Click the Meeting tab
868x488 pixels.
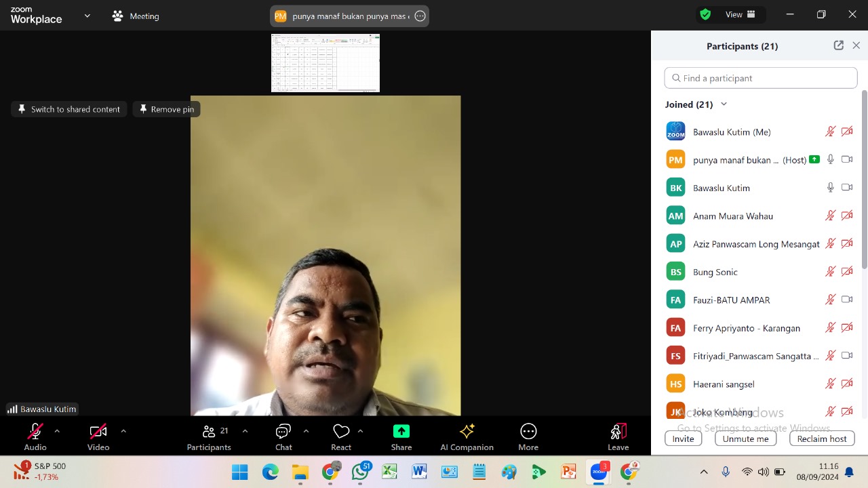pyautogui.click(x=136, y=16)
